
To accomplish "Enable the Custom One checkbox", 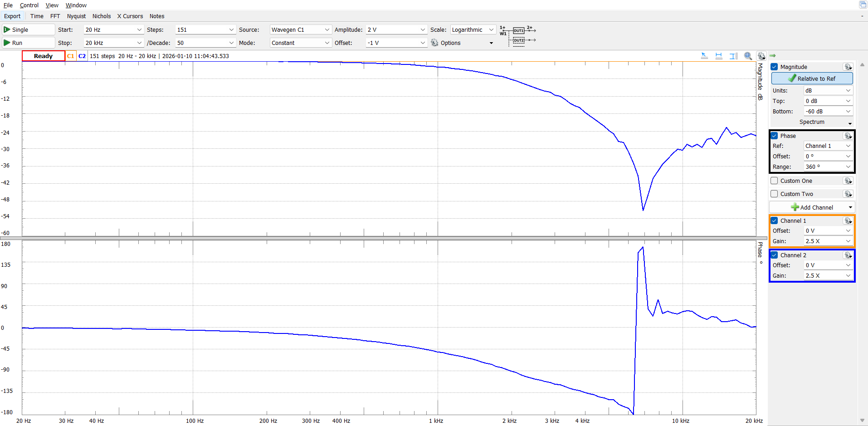I will pos(775,181).
